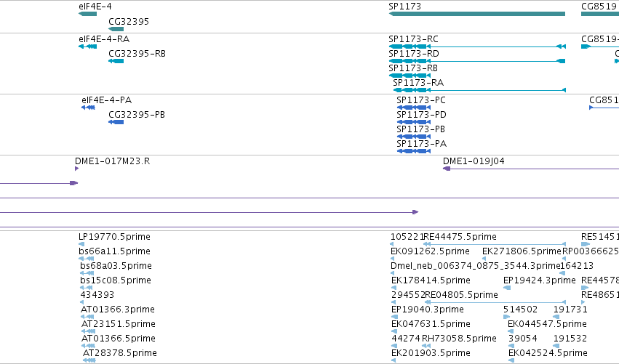This screenshot has height=364, width=619.
Task: Select the AT28378.5prime EST label
Action: tap(119, 353)
